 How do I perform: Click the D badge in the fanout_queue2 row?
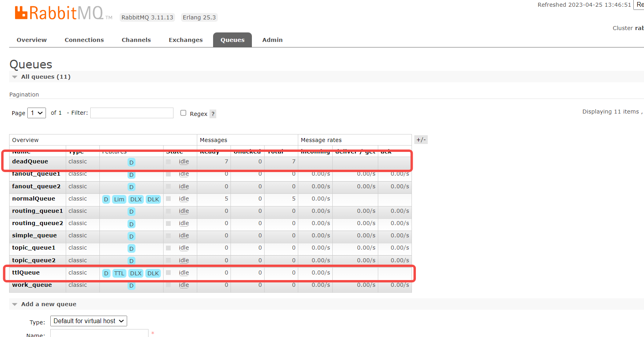[131, 187]
